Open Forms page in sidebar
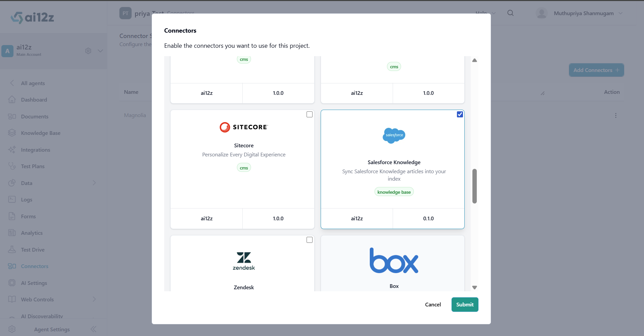Image resolution: width=644 pixels, height=336 pixels. coord(28,216)
